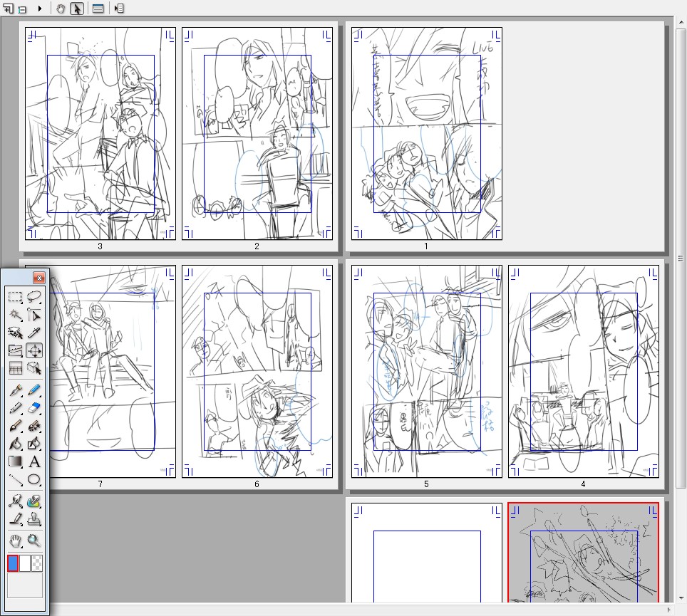Activate the Hand tool in top toolbar
Image resolution: width=687 pixels, height=616 pixels.
point(61,9)
